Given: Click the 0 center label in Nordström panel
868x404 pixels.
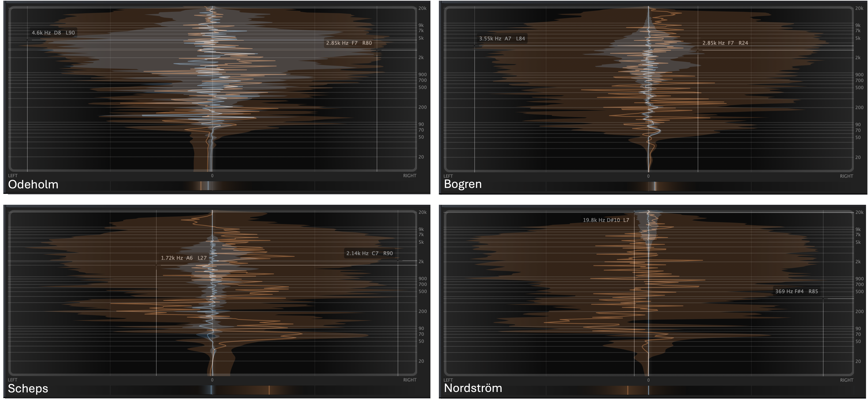Looking at the screenshot, I should tap(648, 380).
